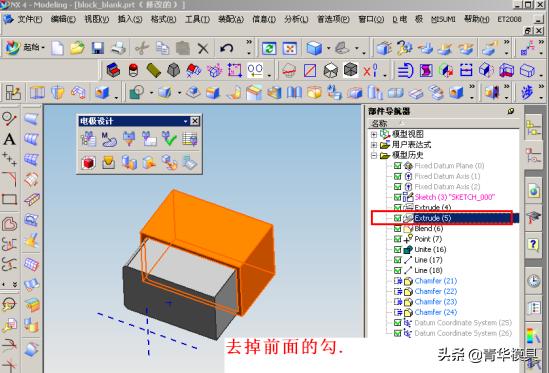Open the 插入(S) menu
Screen dimensions: 549x373
point(130,19)
